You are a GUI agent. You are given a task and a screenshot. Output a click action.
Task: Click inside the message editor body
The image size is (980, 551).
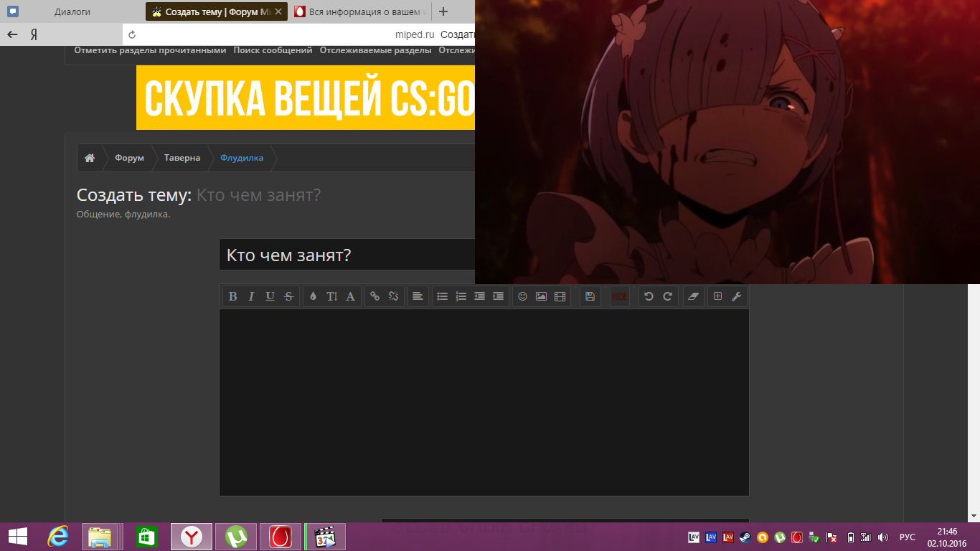(x=484, y=402)
